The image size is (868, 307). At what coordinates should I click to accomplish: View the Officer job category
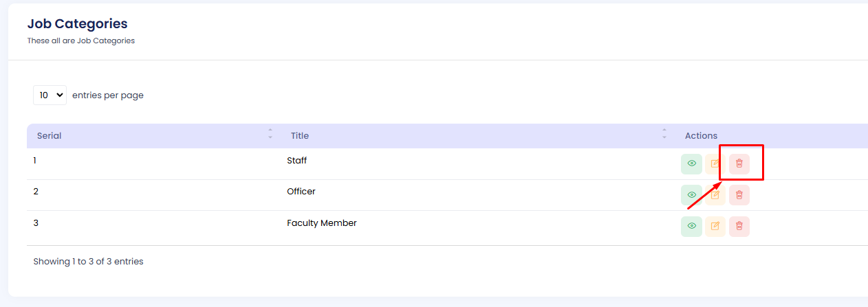point(691,195)
